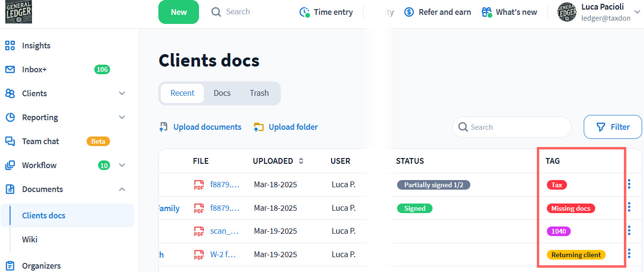
Task: Switch to the Docs tab
Action: click(x=222, y=93)
